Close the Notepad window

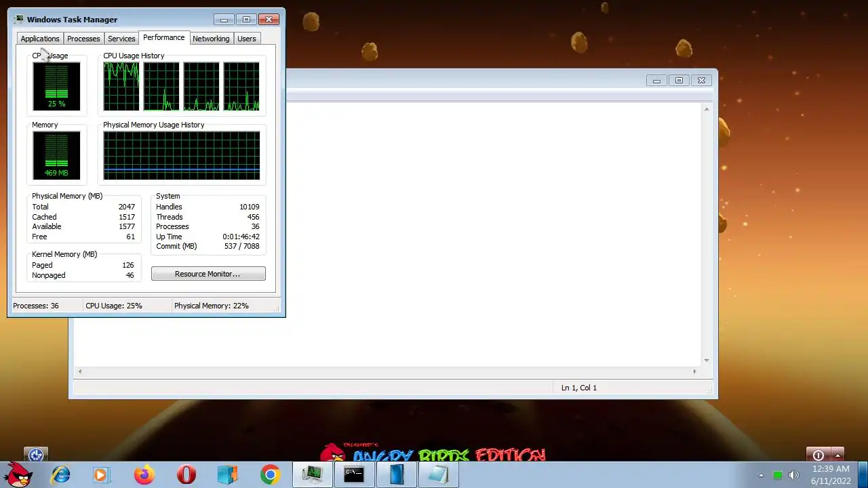point(702,80)
